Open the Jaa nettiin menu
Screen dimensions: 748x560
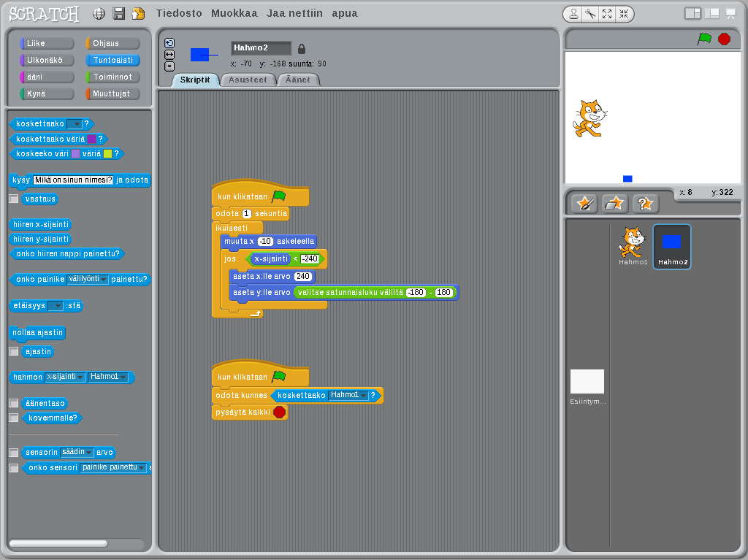point(294,13)
